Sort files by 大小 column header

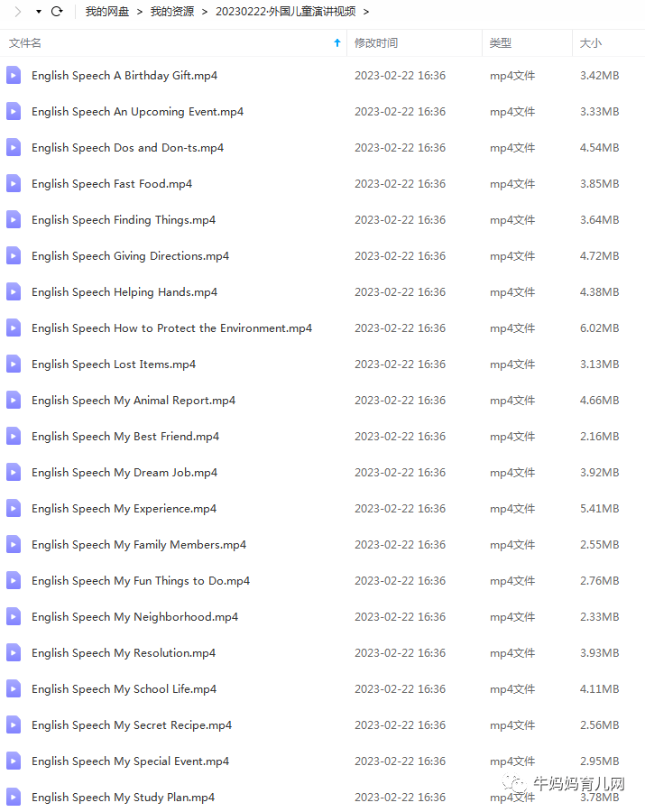click(x=591, y=43)
